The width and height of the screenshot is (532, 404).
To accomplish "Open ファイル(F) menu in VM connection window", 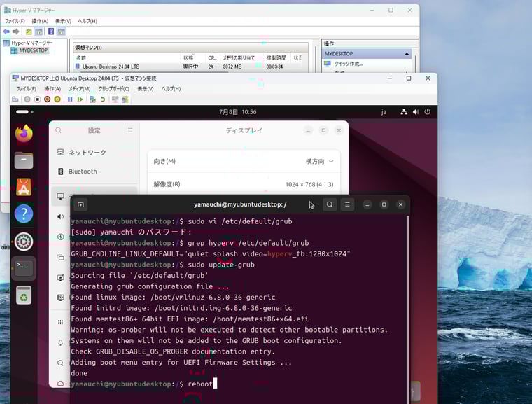I will pos(26,89).
